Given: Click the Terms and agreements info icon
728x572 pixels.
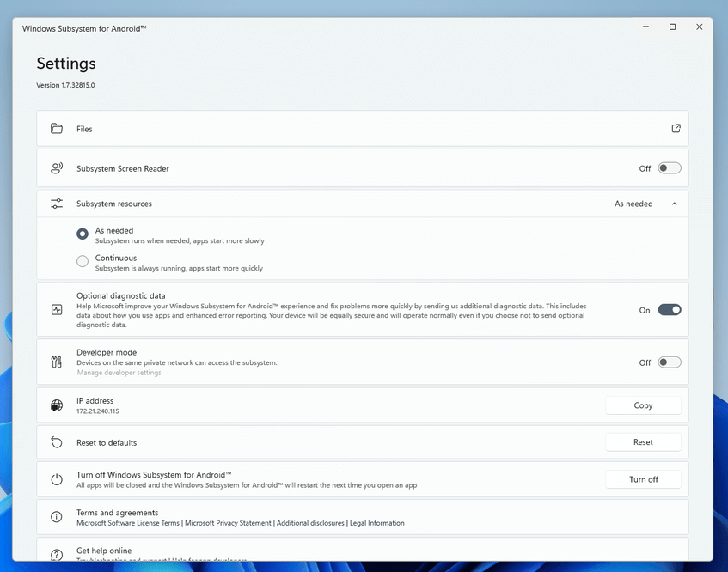Looking at the screenshot, I should click(57, 517).
